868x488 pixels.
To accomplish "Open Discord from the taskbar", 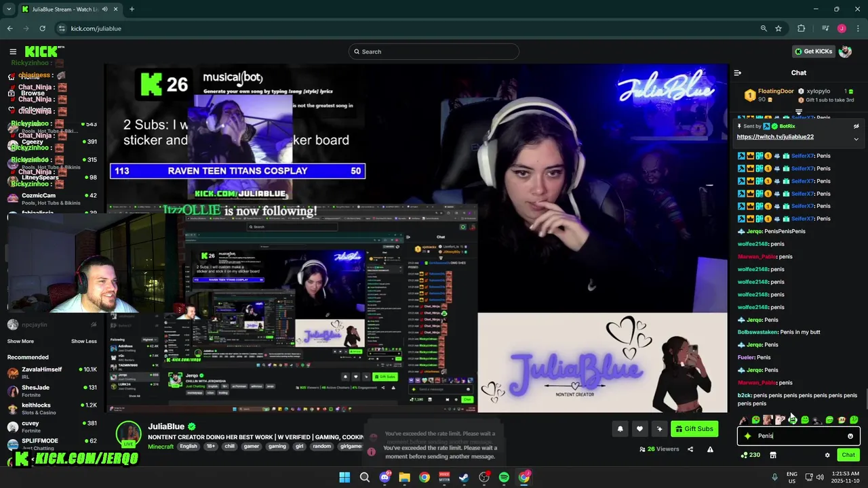I will tap(384, 477).
